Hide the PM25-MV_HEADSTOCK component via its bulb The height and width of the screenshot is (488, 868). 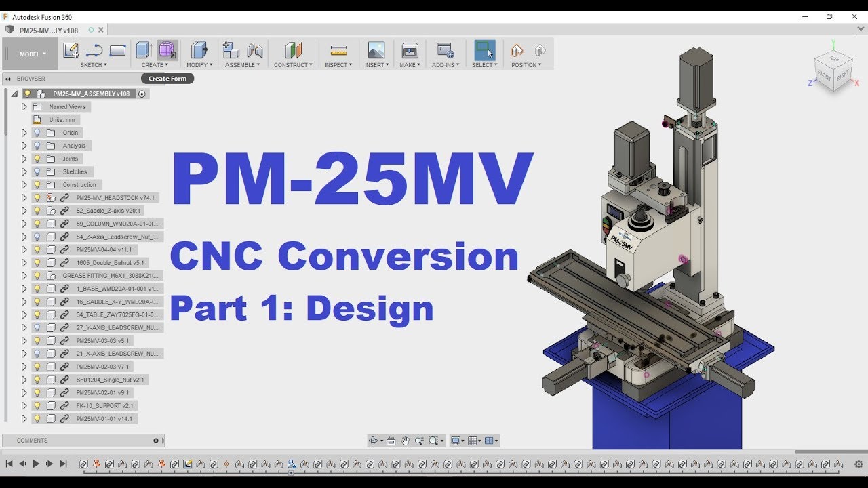pos(37,198)
